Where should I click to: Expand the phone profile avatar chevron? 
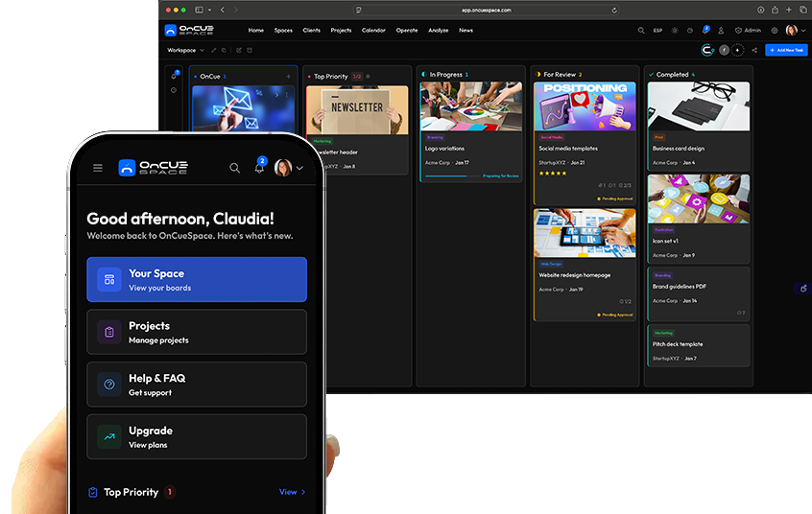299,168
